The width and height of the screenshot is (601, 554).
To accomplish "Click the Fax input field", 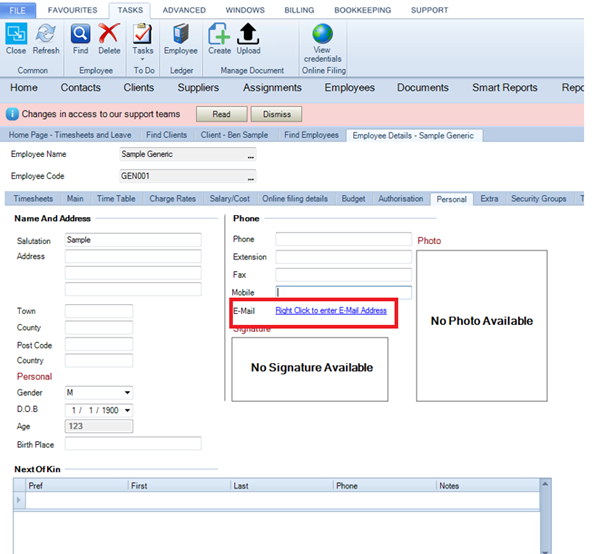I will coord(343,275).
